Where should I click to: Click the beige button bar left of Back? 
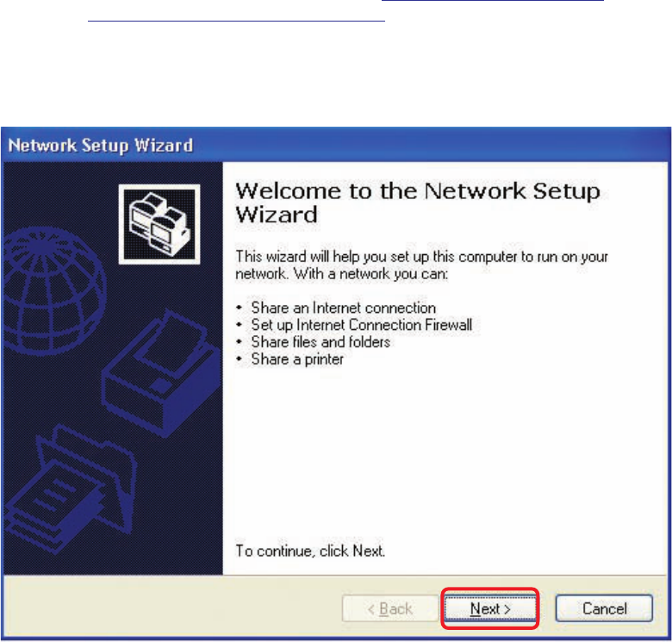(x=171, y=608)
